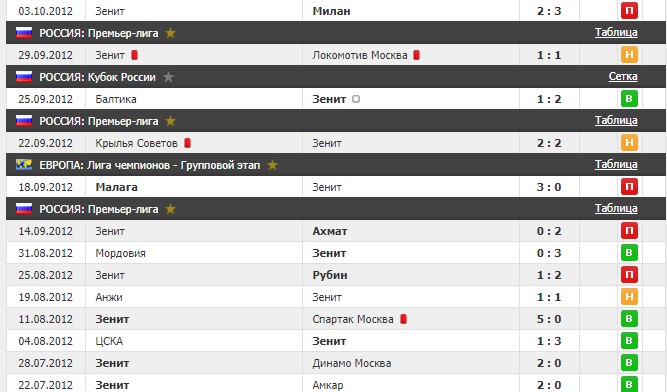The height and width of the screenshot is (392, 667).
Task: Toggle the favorite star beside Лига чемпионов - Групповой этап
Action: click(272, 165)
